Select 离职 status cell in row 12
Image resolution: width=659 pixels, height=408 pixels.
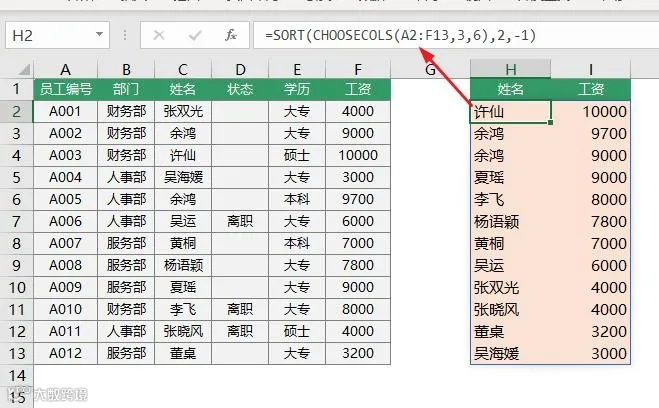coord(240,331)
